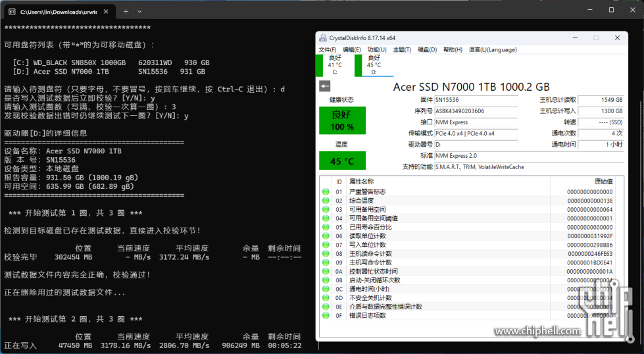Minimize the CrystalDiskInfo window
The height and width of the screenshot is (354, 644).
pyautogui.click(x=575, y=38)
